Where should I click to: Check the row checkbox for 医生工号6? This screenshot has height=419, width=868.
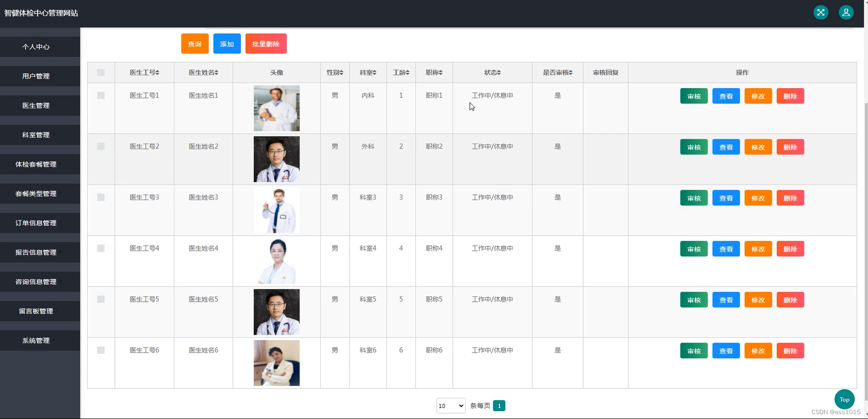[101, 350]
